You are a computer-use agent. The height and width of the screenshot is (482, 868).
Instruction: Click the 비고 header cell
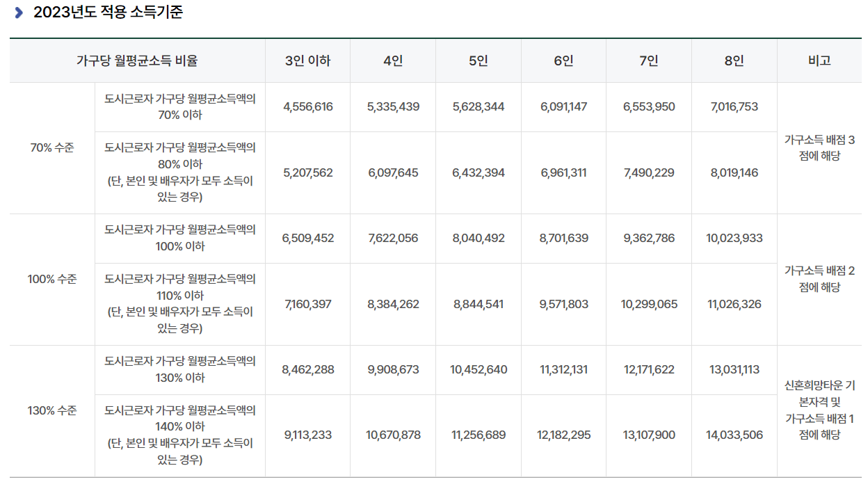[821, 61]
